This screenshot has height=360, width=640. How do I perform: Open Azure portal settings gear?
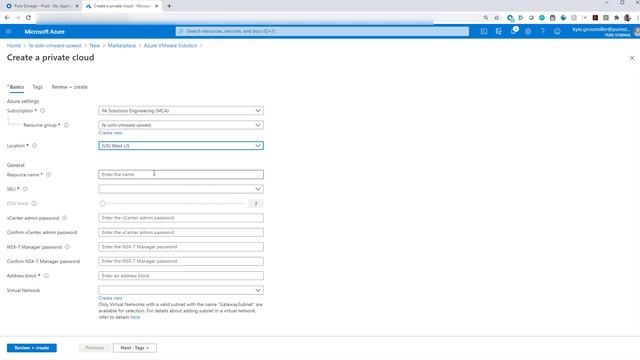pos(528,31)
